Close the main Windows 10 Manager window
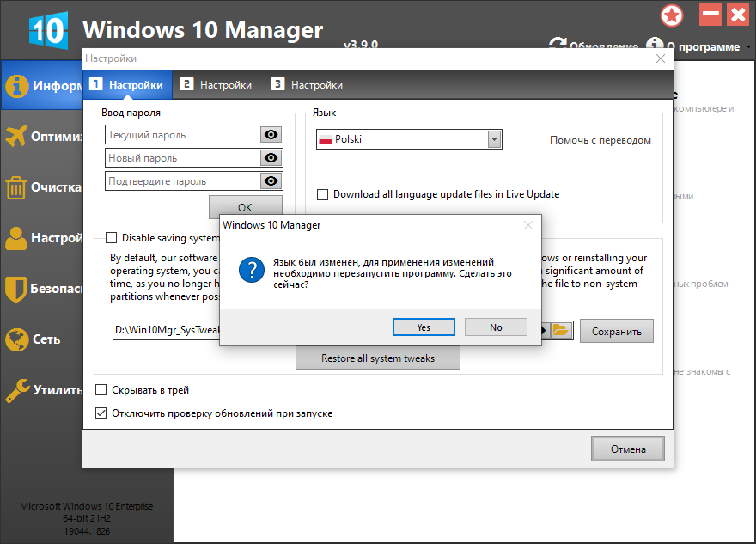Viewport: 756px width, 544px height. coord(738,15)
